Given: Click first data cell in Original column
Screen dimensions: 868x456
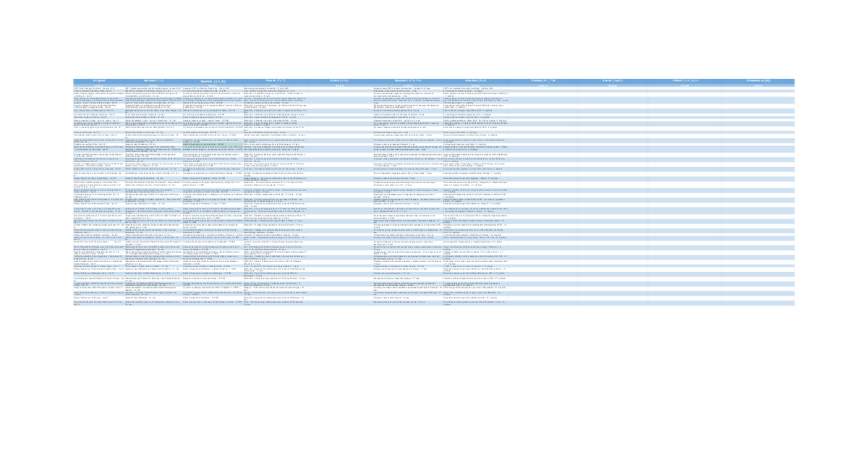Looking at the screenshot, I should point(98,88).
